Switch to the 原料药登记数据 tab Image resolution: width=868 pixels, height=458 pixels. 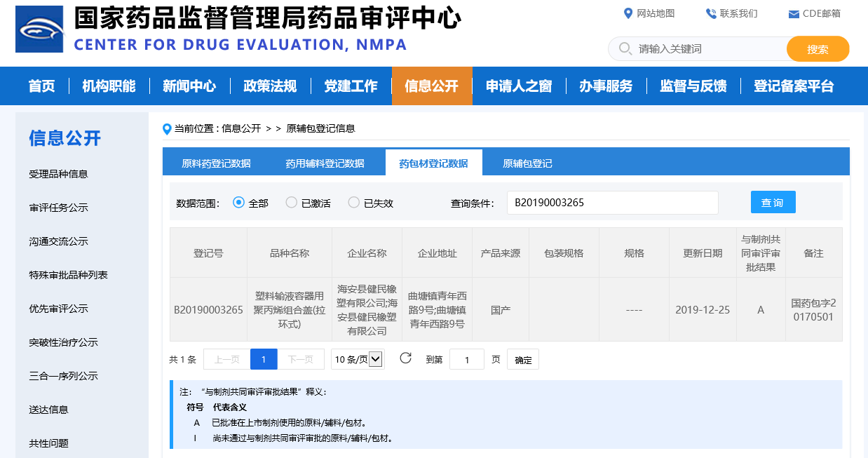pos(216,163)
